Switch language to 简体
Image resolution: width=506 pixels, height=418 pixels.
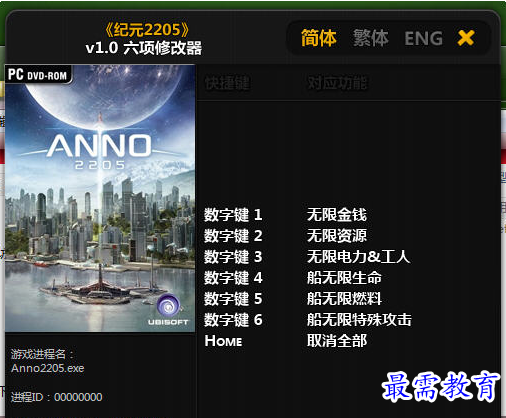[319, 38]
